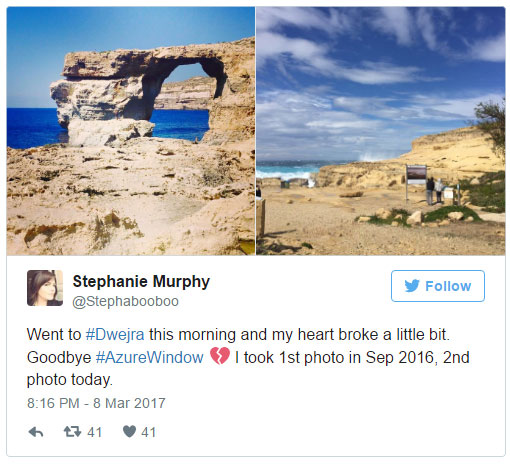Open Stephanie Murphy's profile avatar
This screenshot has width=510, height=464.
click(x=45, y=288)
